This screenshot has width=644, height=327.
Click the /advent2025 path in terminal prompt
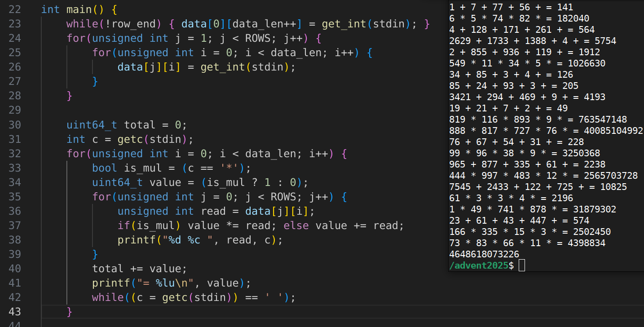(x=479, y=265)
